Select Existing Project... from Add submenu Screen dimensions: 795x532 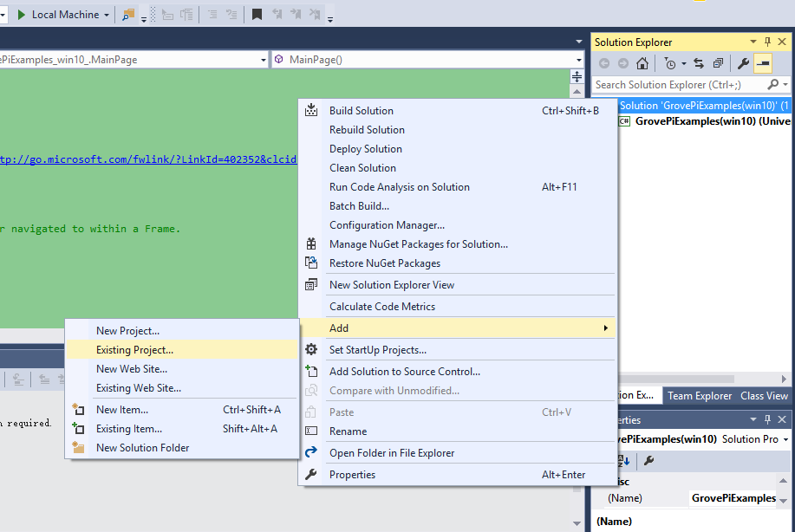pyautogui.click(x=134, y=350)
